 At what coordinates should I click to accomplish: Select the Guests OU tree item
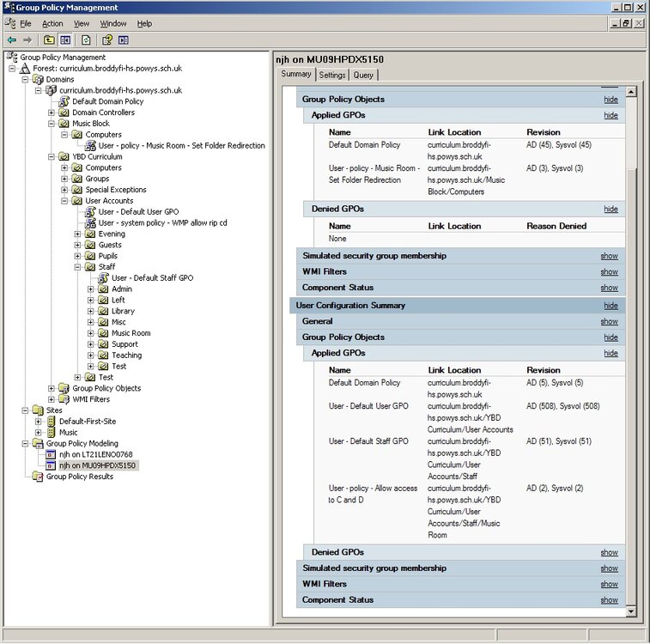[x=110, y=245]
